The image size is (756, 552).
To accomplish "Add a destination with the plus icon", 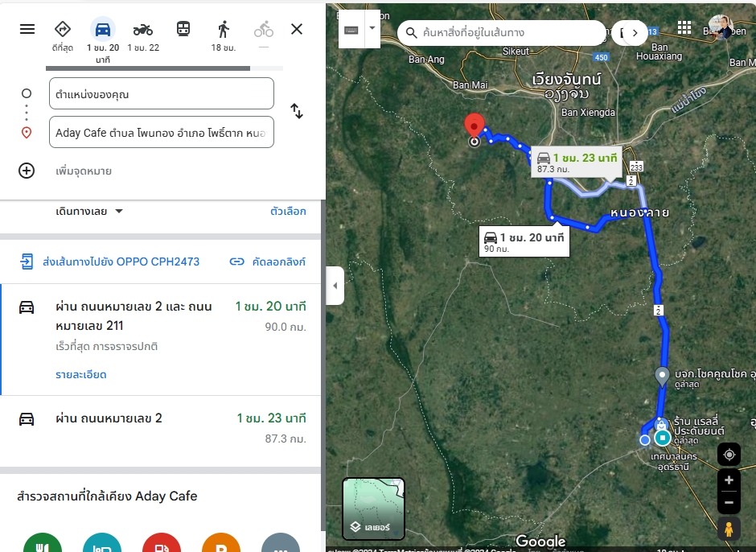I will click(x=27, y=171).
